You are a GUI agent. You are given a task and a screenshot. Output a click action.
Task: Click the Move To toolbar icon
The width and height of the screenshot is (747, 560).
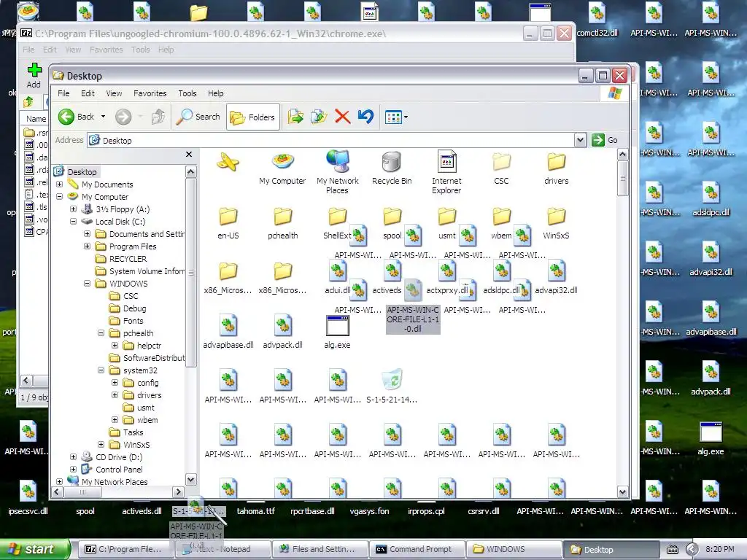[295, 117]
